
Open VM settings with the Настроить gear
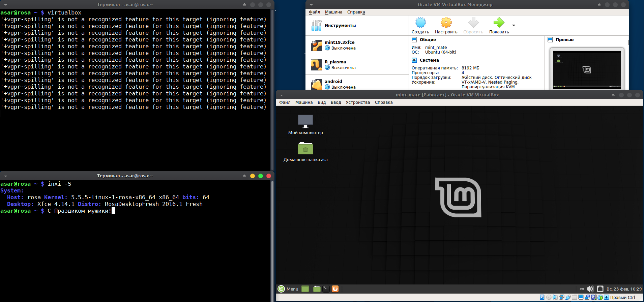coord(446,23)
